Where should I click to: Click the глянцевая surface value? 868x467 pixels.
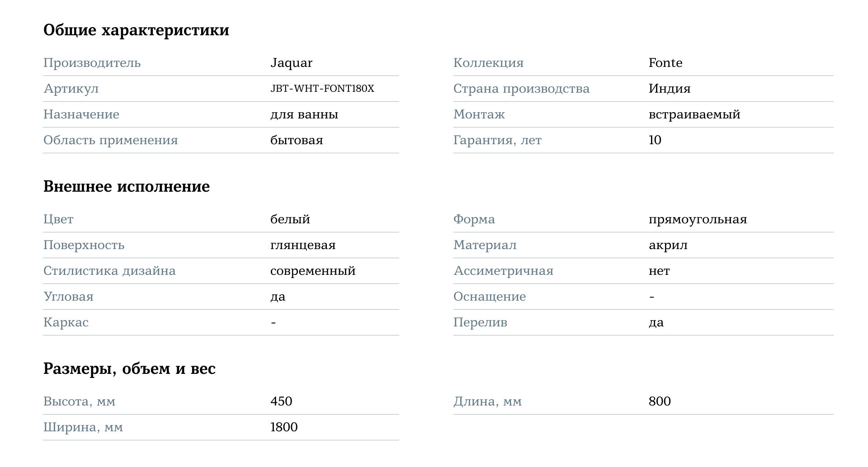click(x=303, y=245)
